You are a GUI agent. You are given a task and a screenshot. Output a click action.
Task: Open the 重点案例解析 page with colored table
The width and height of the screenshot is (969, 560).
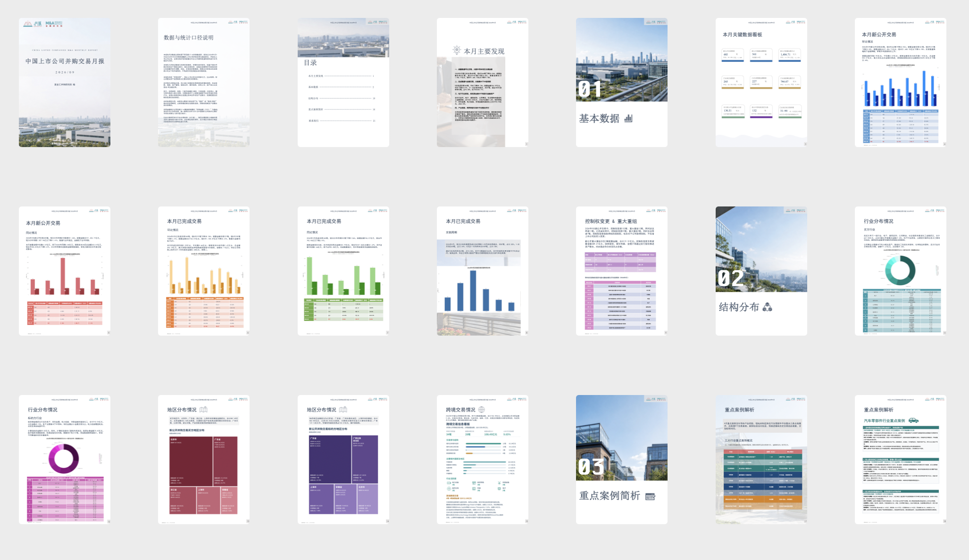click(x=761, y=460)
